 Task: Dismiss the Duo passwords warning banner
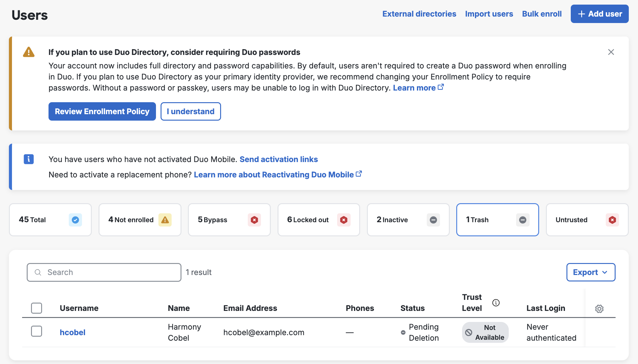(611, 52)
